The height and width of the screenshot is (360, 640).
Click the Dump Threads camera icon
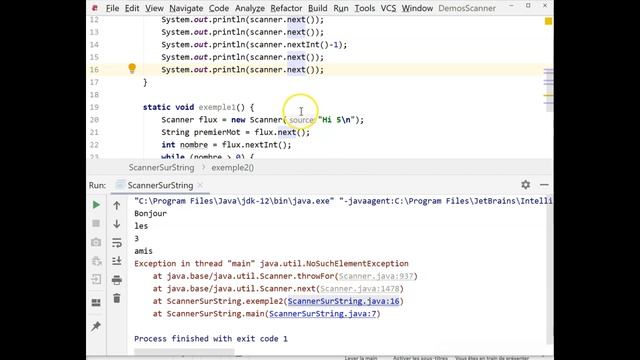click(96, 242)
